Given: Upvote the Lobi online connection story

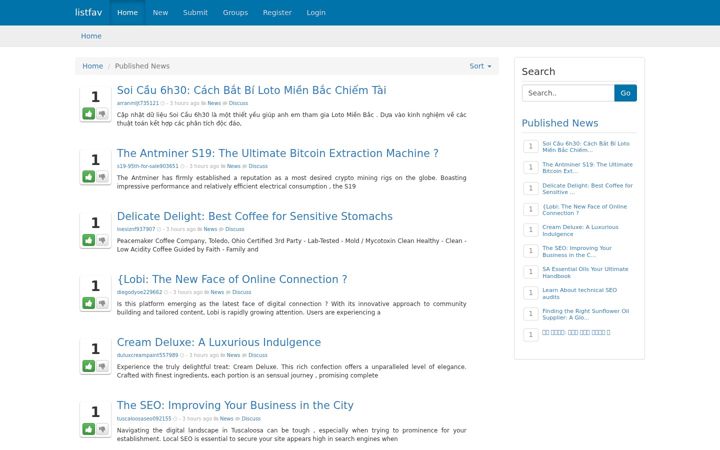Looking at the screenshot, I should [x=89, y=303].
